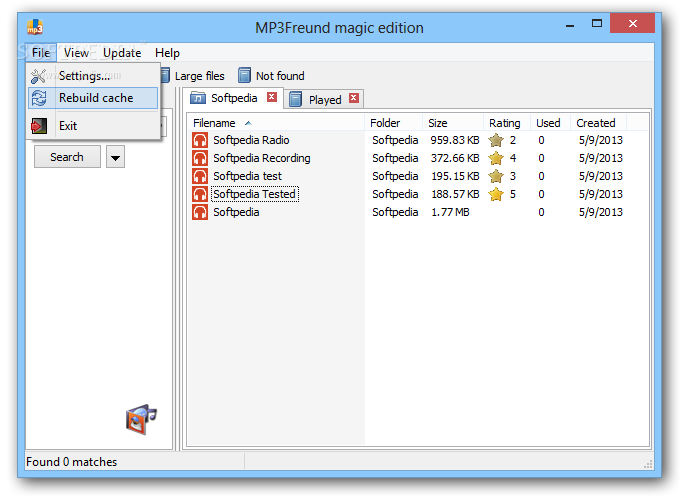
Task: Select the Softpedia Radio file
Action: (x=251, y=140)
